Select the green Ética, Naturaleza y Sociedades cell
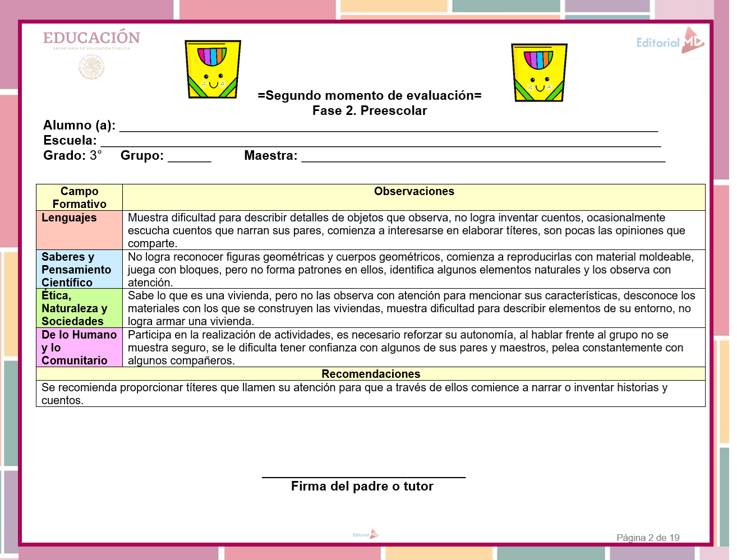 click(x=79, y=308)
